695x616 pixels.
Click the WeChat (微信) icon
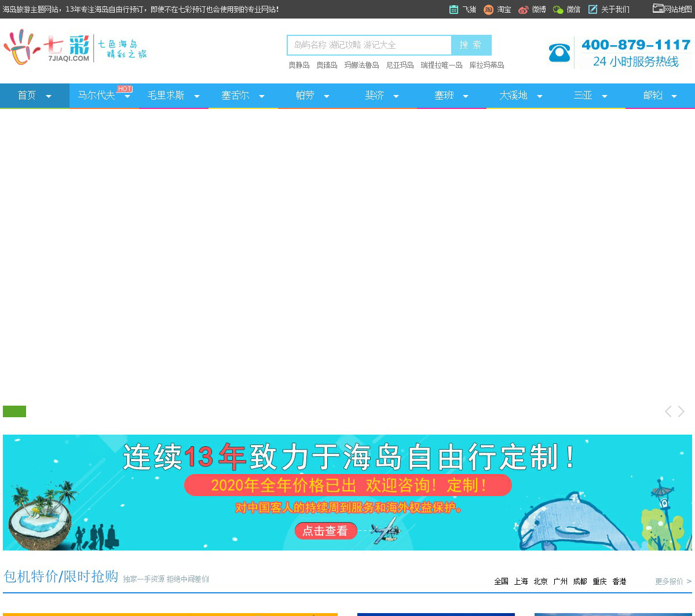click(558, 9)
